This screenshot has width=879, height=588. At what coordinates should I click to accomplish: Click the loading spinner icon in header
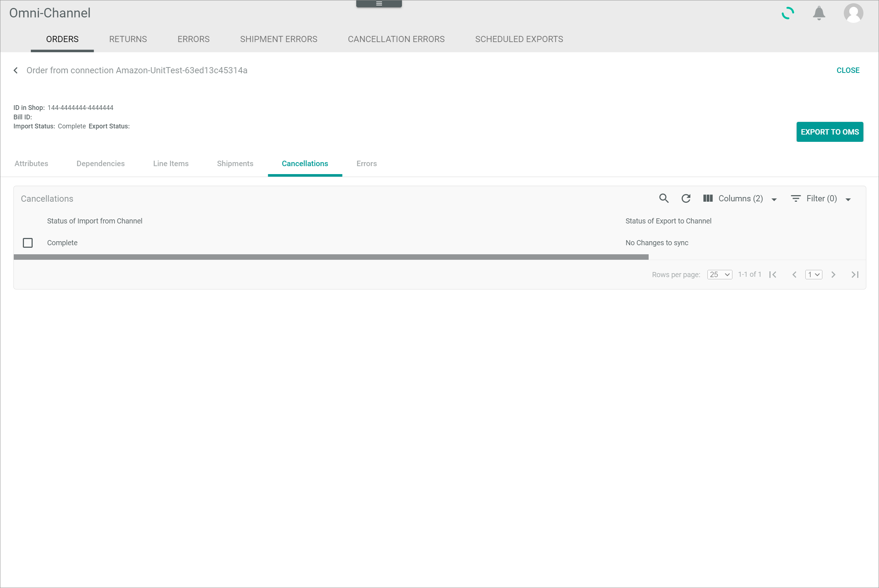pos(788,13)
